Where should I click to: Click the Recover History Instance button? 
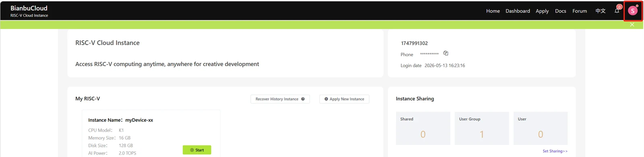pyautogui.click(x=280, y=99)
